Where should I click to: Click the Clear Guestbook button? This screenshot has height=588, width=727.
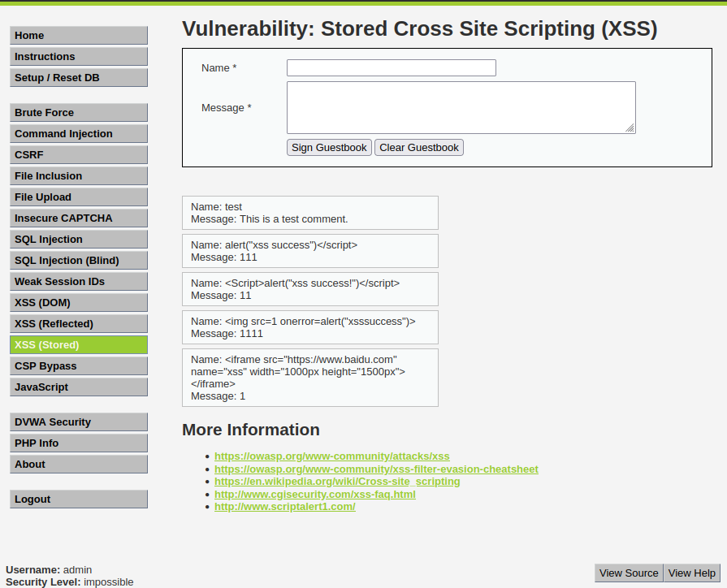419,148
